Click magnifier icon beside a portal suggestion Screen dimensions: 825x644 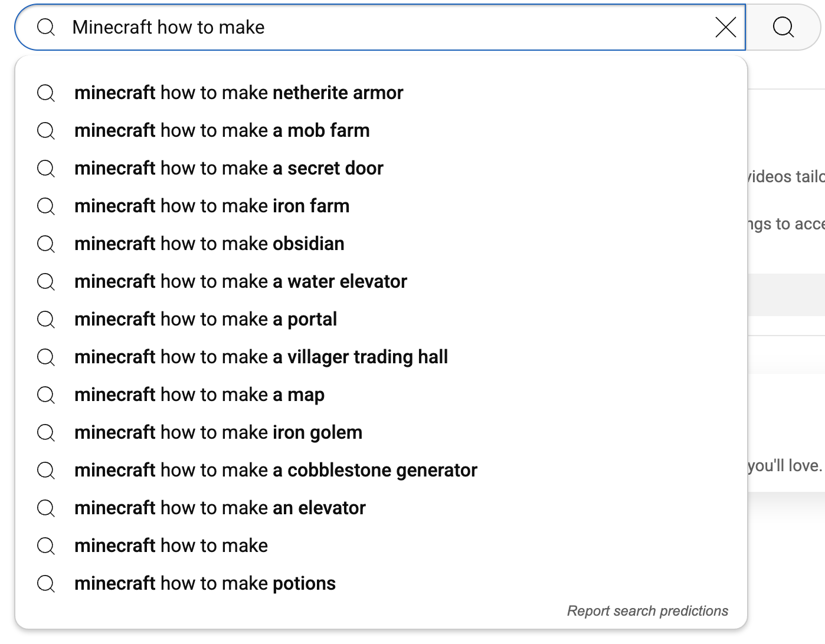pos(46,320)
